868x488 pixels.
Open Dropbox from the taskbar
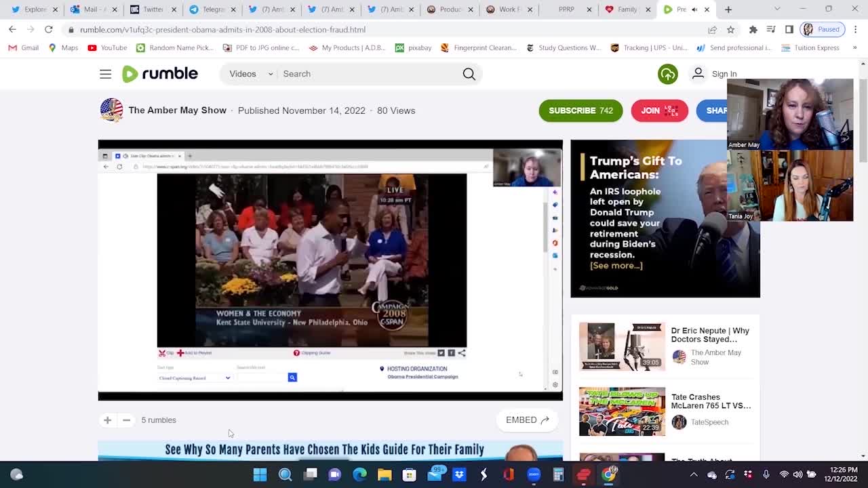[x=459, y=474]
